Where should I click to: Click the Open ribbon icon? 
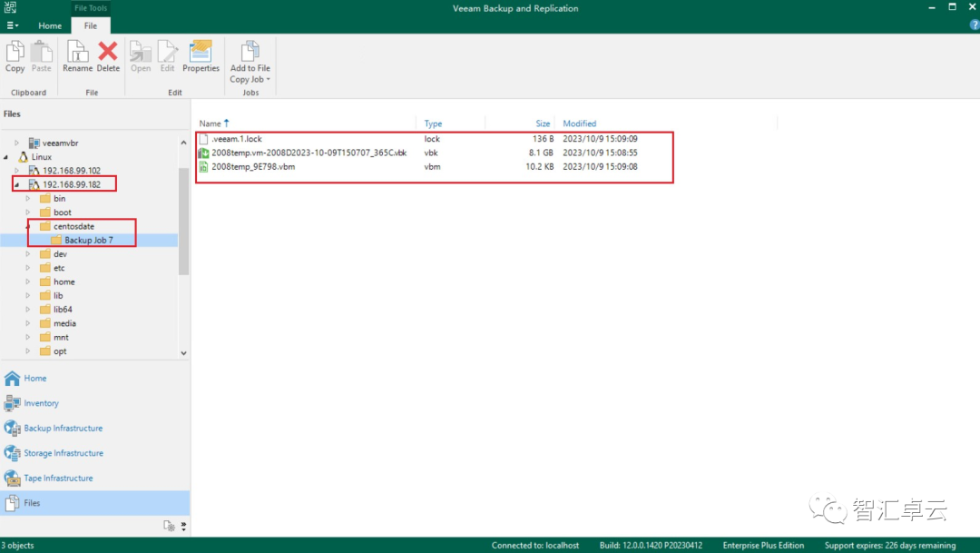(x=141, y=57)
